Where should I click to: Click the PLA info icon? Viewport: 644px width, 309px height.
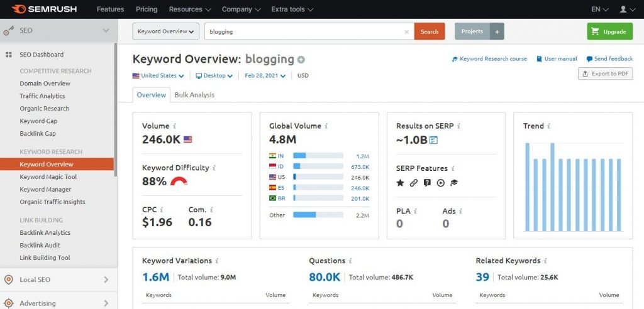click(415, 211)
